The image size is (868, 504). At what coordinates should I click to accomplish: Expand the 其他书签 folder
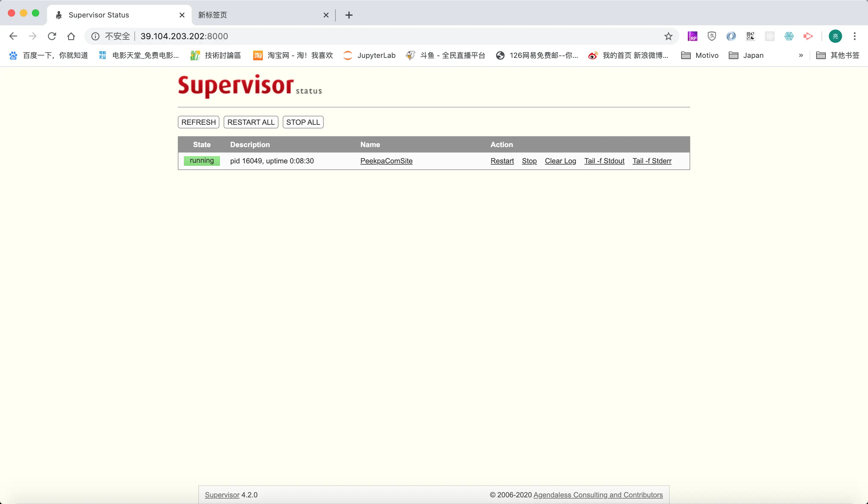838,55
